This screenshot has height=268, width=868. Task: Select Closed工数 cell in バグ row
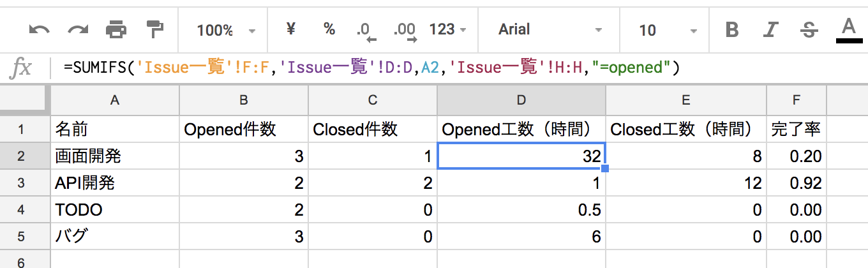click(686, 237)
